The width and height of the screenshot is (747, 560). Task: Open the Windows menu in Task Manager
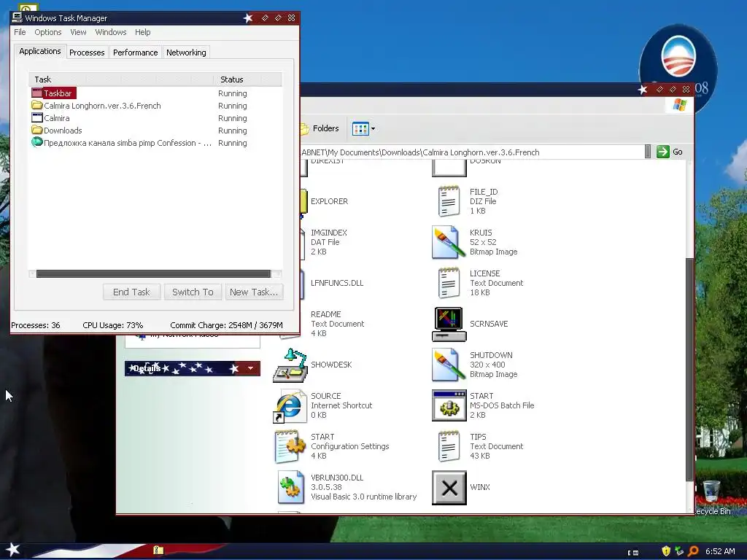(x=111, y=32)
